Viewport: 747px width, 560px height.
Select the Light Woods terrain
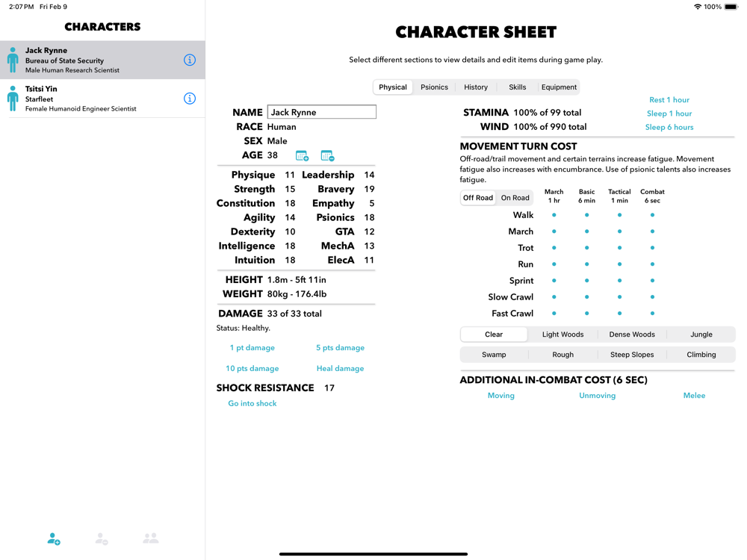click(x=562, y=335)
